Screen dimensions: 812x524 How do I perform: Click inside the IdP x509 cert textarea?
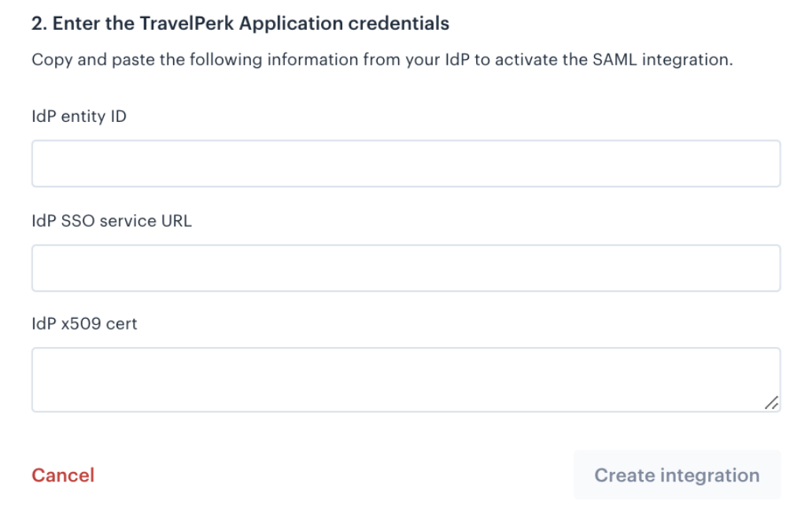pyautogui.click(x=406, y=380)
